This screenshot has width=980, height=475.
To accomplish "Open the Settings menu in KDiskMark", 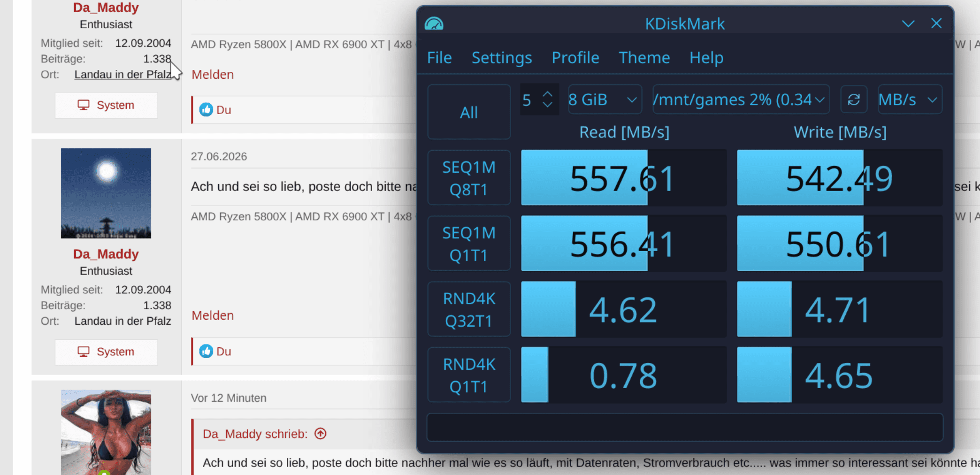I will 502,58.
